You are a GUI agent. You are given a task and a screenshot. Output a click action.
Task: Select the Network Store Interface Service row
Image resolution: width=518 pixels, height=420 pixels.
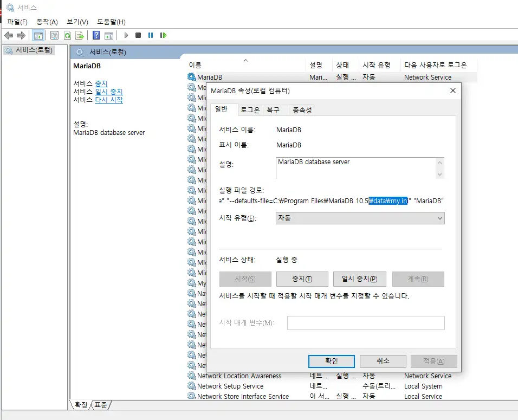(x=332, y=396)
